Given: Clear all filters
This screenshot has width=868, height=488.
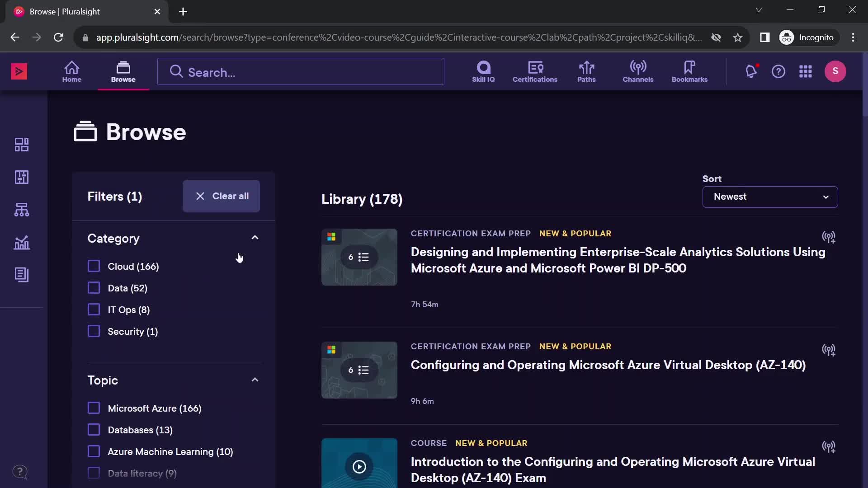Looking at the screenshot, I should pyautogui.click(x=221, y=196).
